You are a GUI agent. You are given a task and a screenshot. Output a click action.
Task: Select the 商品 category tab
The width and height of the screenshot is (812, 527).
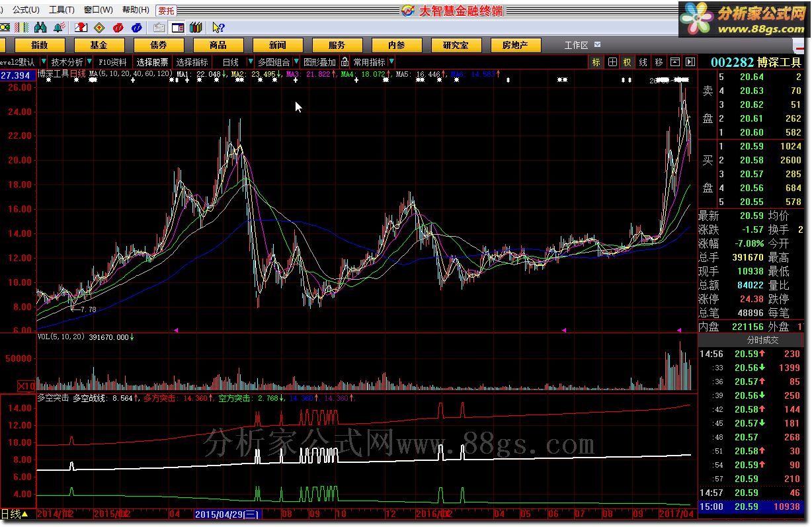click(218, 45)
